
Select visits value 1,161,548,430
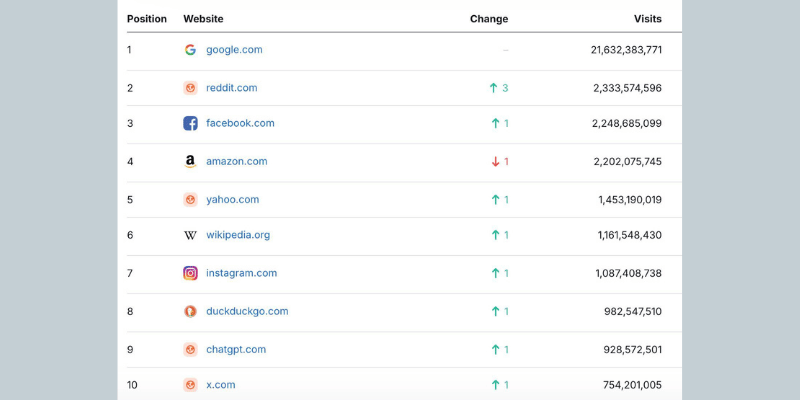pos(630,235)
